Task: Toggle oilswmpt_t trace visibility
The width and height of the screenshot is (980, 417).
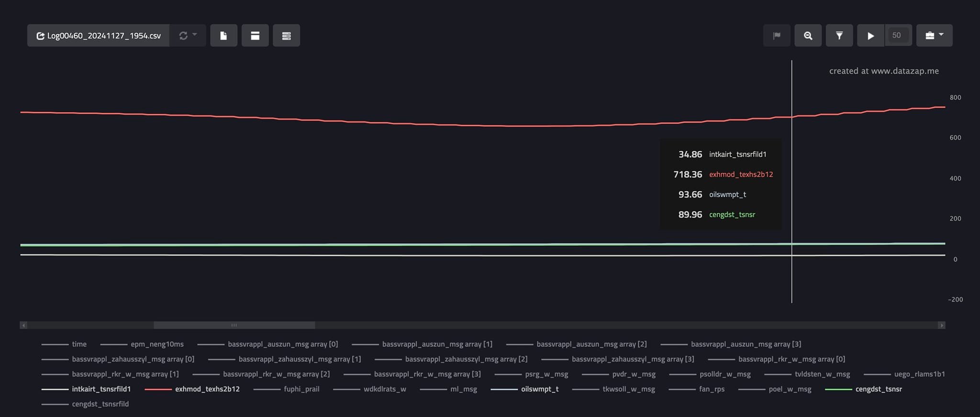Action: click(x=539, y=389)
